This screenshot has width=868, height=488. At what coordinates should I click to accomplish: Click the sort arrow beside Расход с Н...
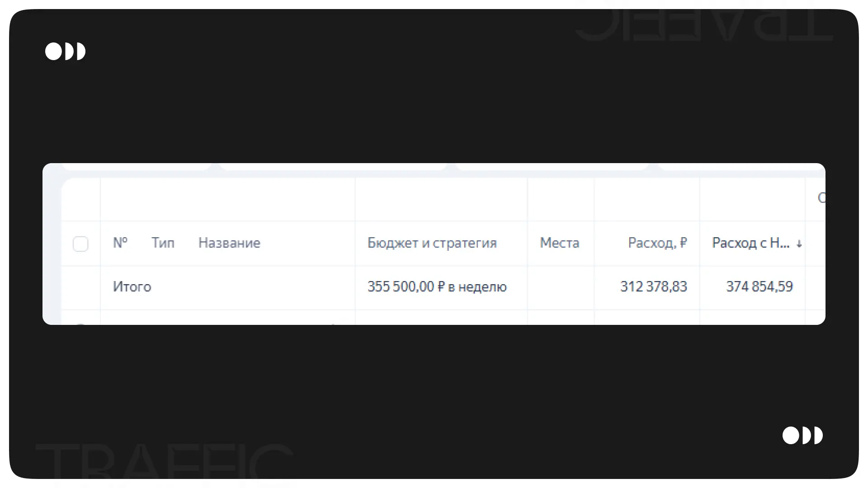point(799,244)
